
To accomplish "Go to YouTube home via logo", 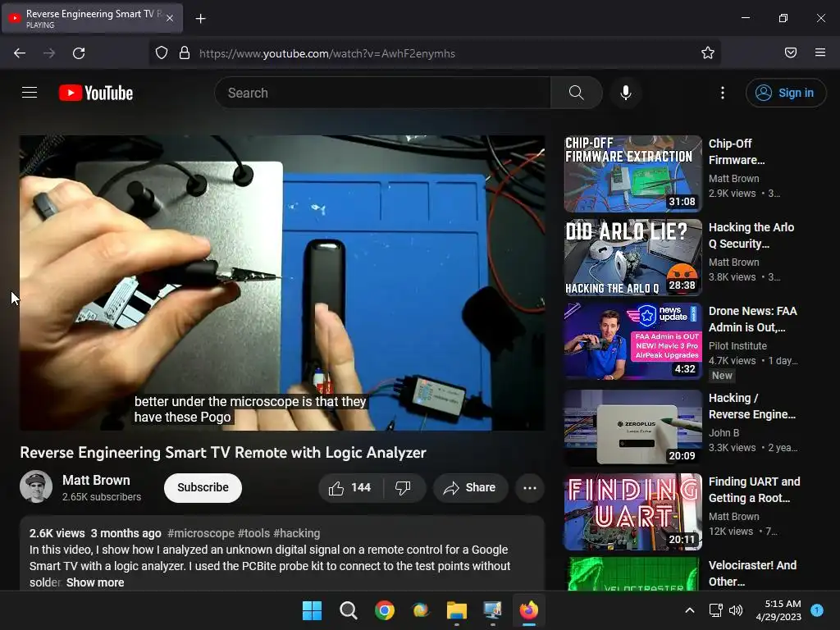I will tap(96, 93).
